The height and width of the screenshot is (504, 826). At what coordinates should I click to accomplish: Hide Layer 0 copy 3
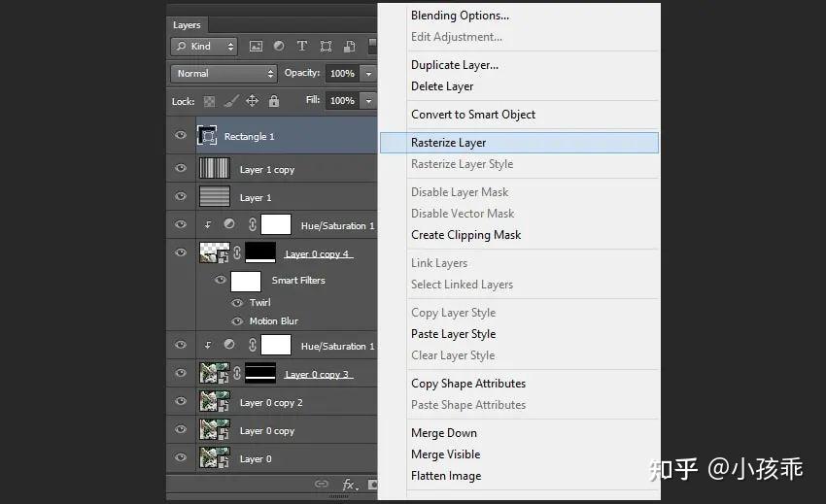(181, 373)
